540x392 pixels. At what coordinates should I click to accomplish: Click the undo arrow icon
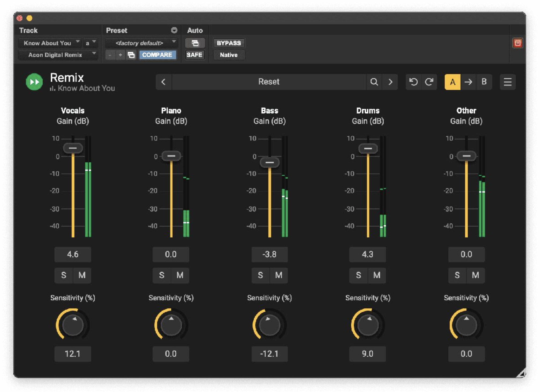[413, 82]
